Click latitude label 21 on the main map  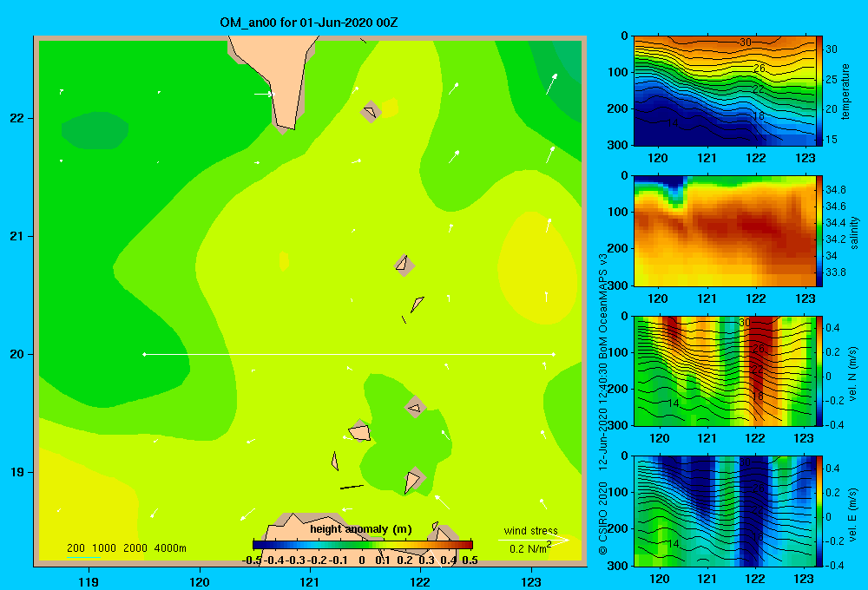[x=17, y=236]
